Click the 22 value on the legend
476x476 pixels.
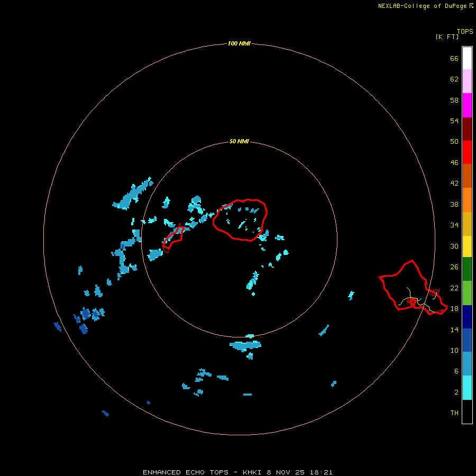(454, 288)
